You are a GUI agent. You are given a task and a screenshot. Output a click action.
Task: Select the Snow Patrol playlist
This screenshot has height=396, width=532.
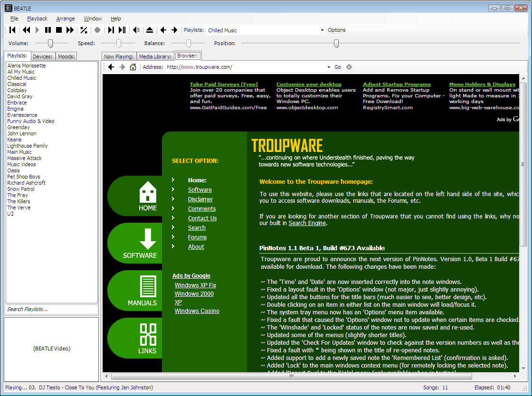coord(21,189)
